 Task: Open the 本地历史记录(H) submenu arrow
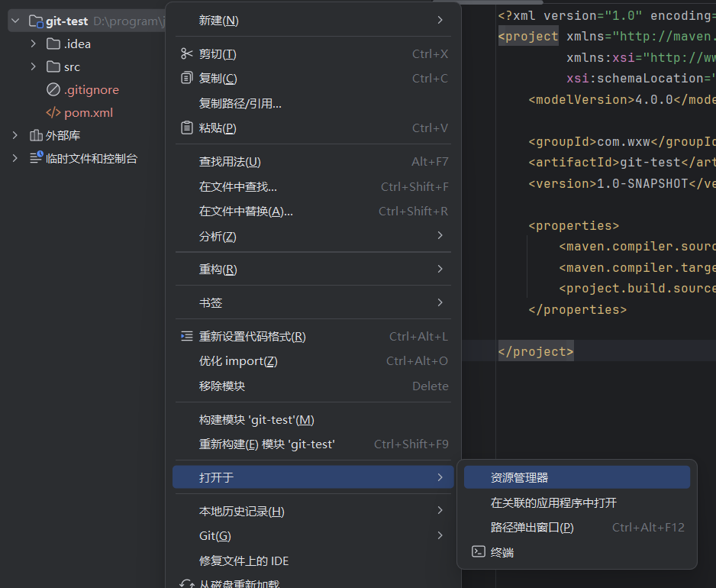click(x=440, y=510)
